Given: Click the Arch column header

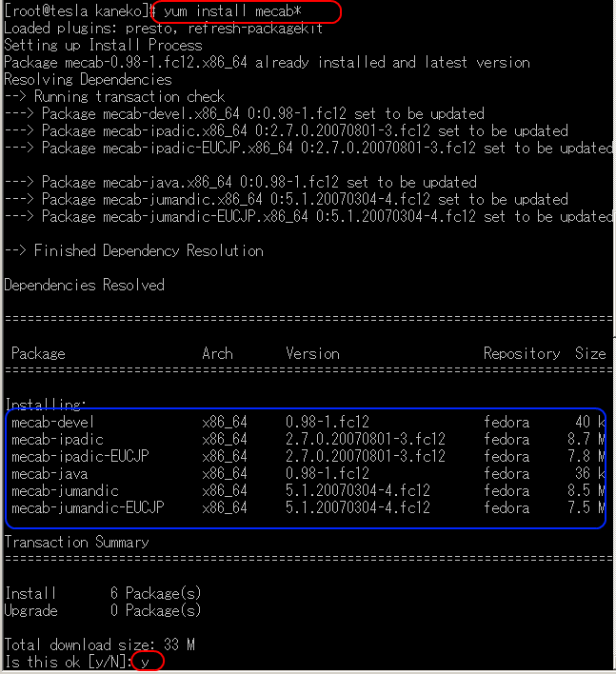Looking at the screenshot, I should (217, 354).
